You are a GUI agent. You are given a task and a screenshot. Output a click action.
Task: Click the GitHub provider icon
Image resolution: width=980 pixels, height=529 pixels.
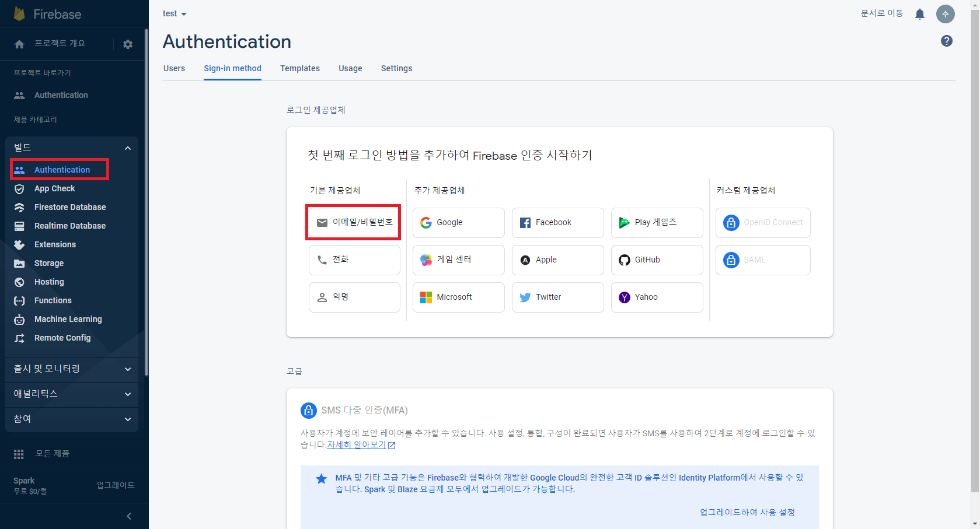(x=625, y=260)
